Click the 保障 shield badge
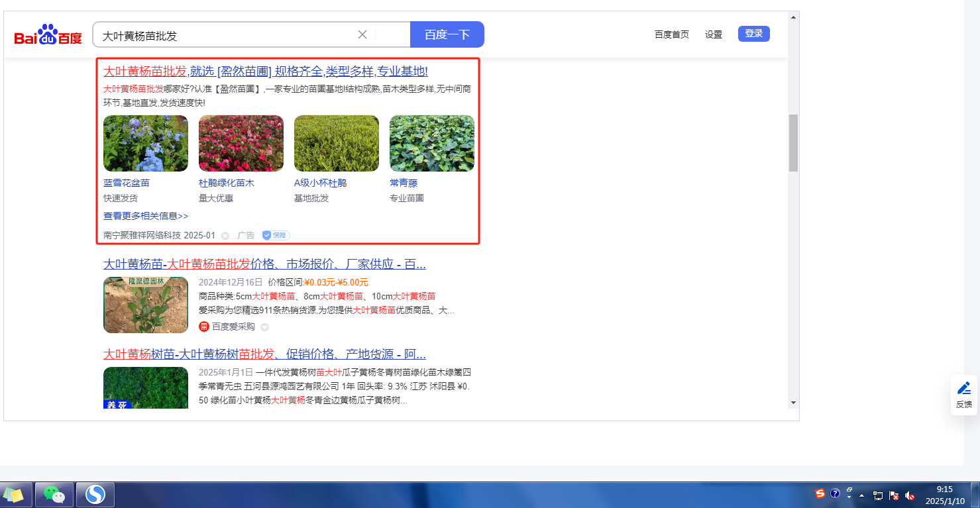 click(x=276, y=235)
